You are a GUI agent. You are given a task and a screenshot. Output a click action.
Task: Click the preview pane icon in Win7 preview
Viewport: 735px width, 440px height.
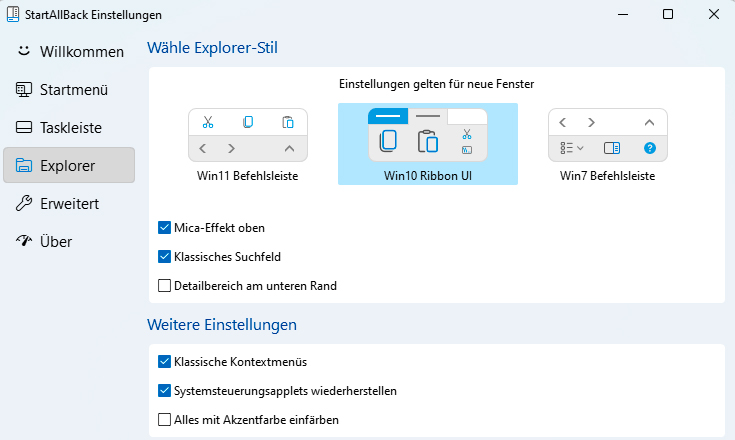click(612, 148)
